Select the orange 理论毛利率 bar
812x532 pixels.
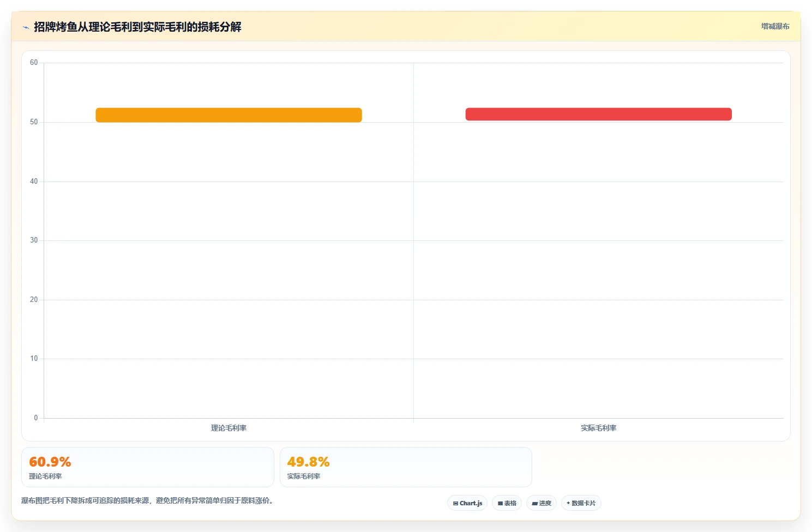tap(228, 115)
